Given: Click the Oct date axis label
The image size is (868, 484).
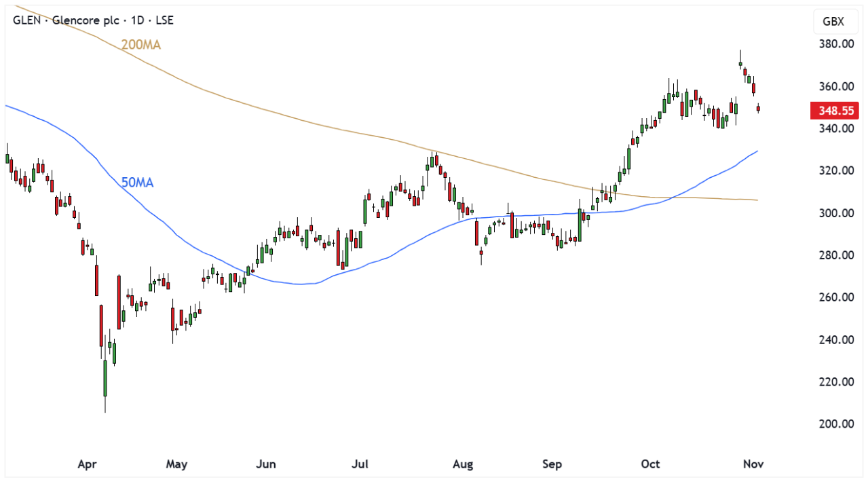Looking at the screenshot, I should (650, 464).
